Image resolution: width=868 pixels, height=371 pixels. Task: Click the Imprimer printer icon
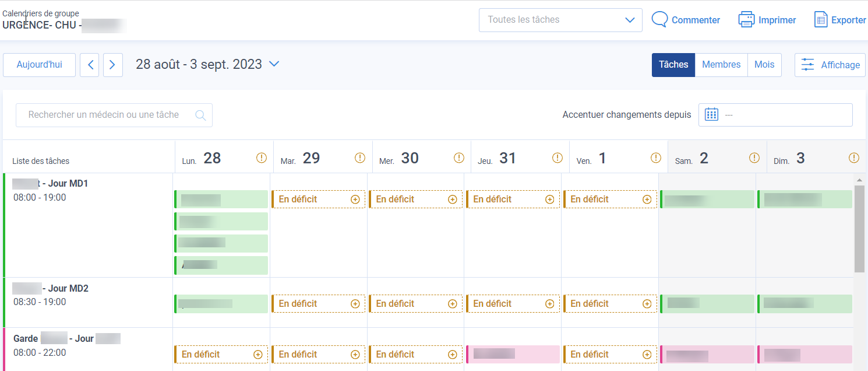[x=746, y=20]
